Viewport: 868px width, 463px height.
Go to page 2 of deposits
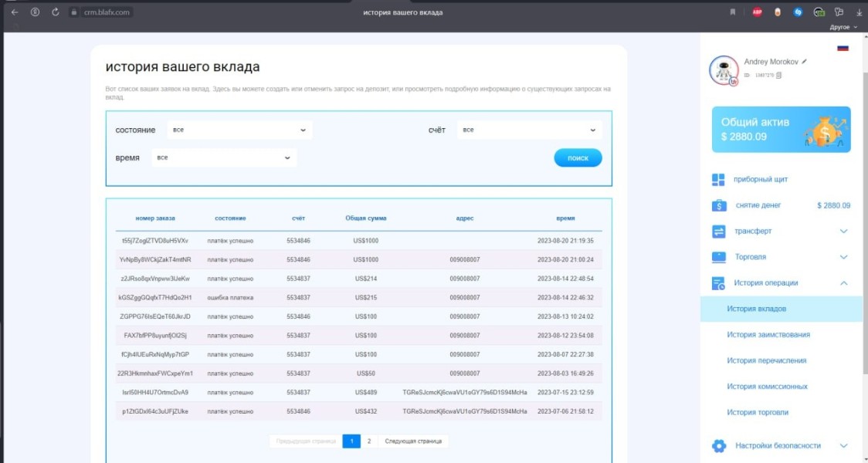coord(369,441)
